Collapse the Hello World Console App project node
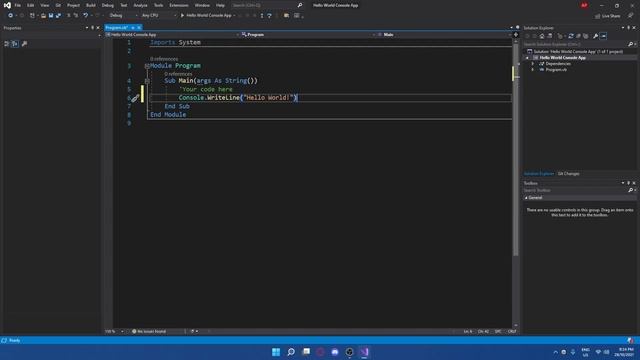Viewport: 640px width, 360px height. 527,58
